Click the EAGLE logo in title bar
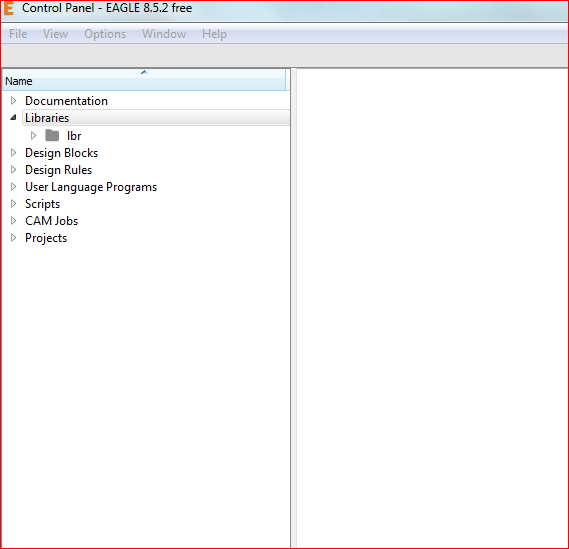The height and width of the screenshot is (549, 569). (x=9, y=8)
